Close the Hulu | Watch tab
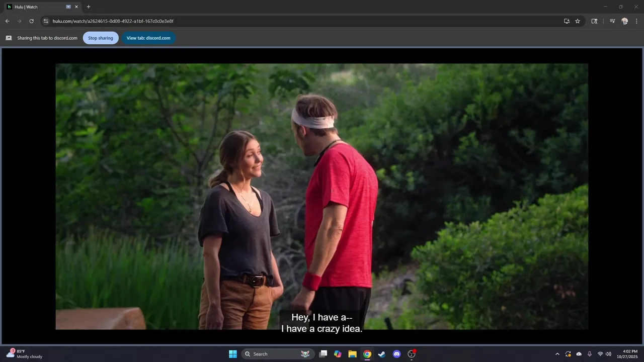644x362 pixels. pyautogui.click(x=76, y=7)
